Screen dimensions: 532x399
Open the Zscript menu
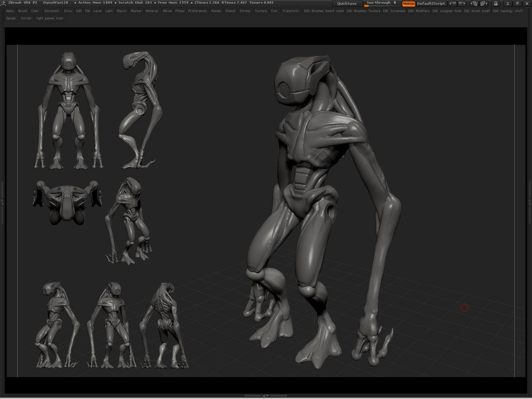(x=26, y=18)
